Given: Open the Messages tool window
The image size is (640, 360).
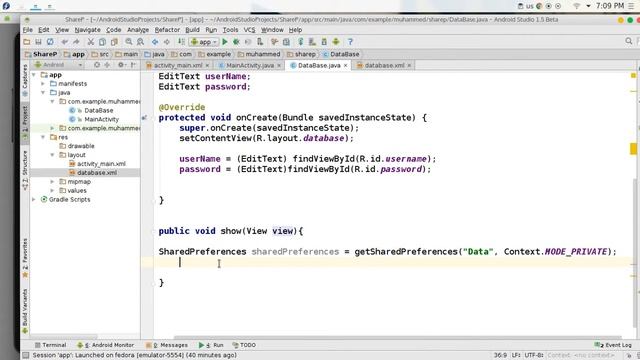Looking at the screenshot, I should pyautogui.click(x=167, y=345).
